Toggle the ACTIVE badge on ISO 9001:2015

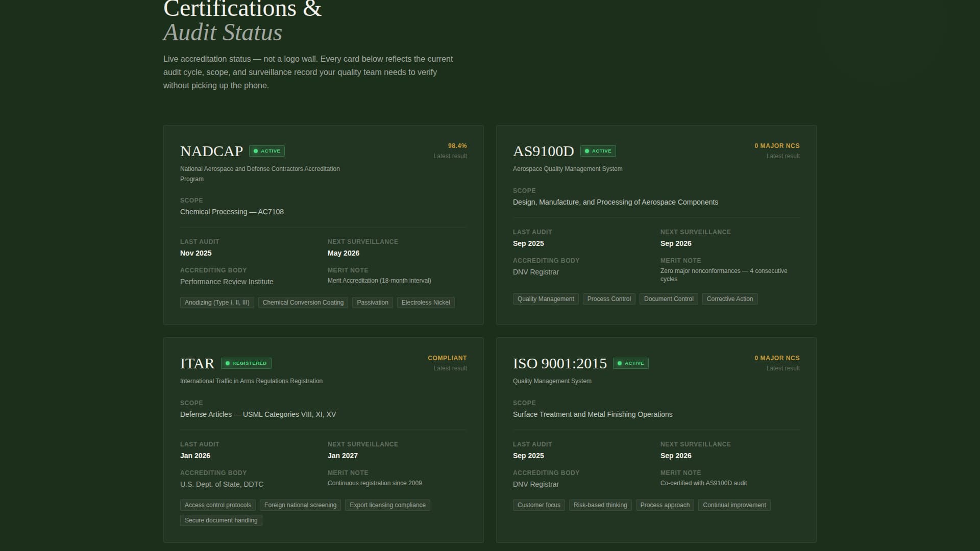coord(630,363)
